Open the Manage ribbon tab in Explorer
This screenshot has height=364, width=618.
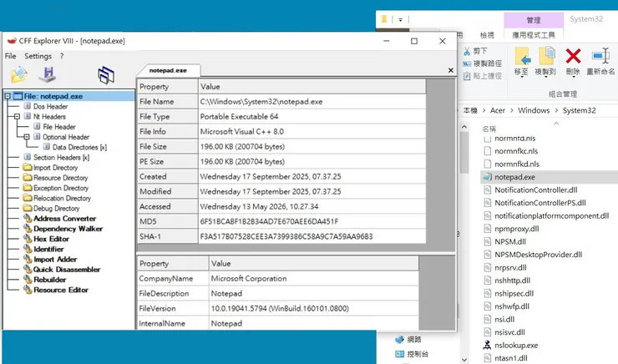(534, 20)
